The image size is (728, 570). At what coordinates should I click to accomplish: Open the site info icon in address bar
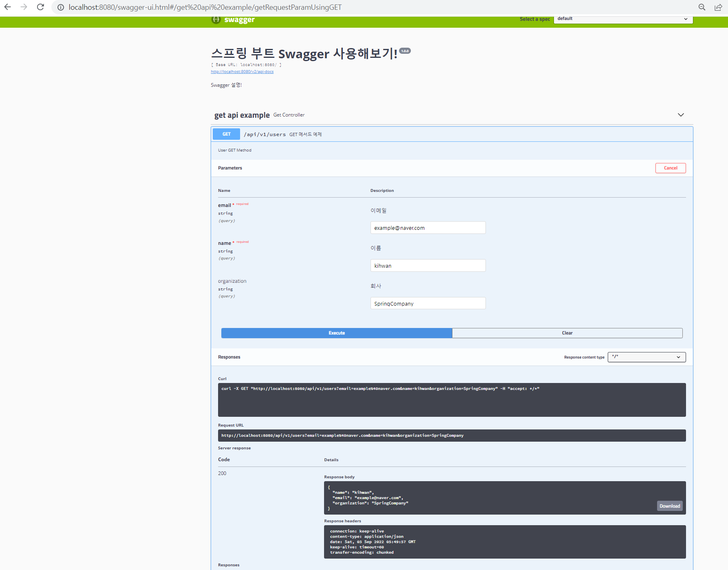click(61, 7)
